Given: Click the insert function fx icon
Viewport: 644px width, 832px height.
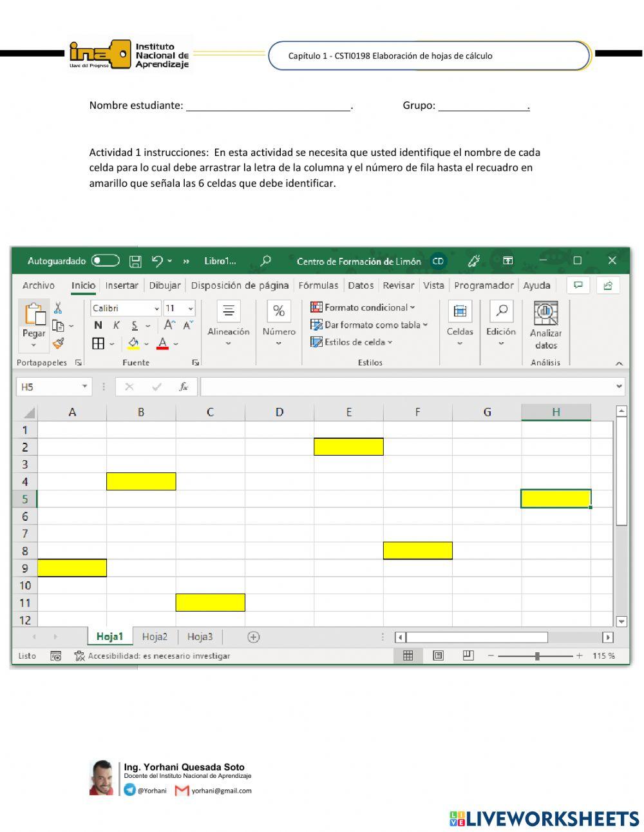Looking at the screenshot, I should [x=184, y=387].
